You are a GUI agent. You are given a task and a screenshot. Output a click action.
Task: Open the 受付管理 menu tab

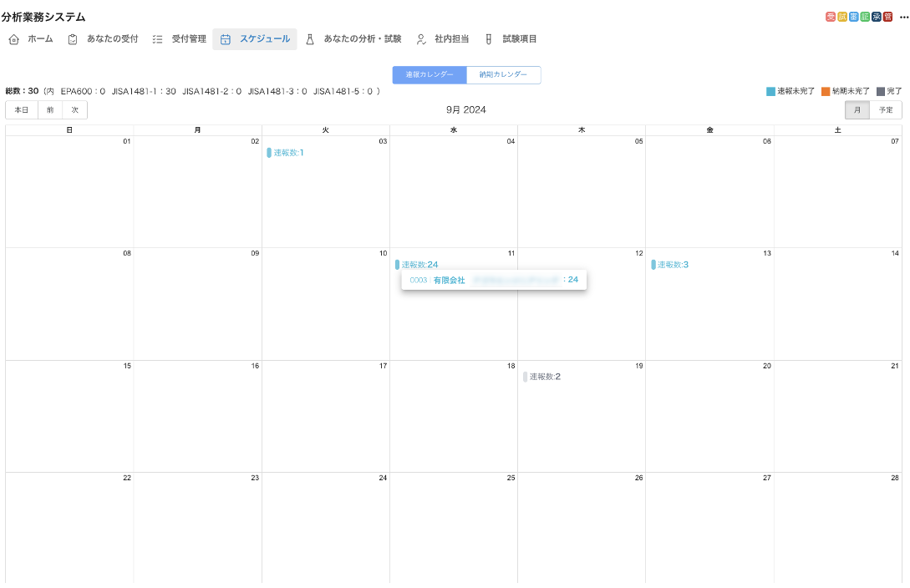[180, 39]
